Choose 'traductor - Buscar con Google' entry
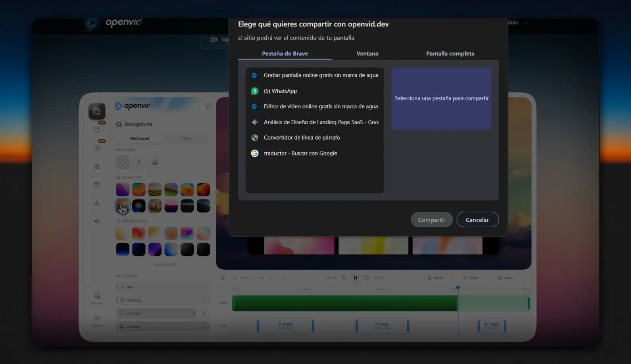The width and height of the screenshot is (631, 364). click(315, 153)
